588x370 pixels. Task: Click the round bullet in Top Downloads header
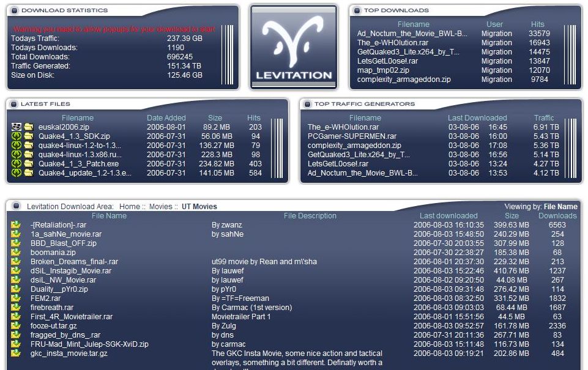(x=357, y=10)
